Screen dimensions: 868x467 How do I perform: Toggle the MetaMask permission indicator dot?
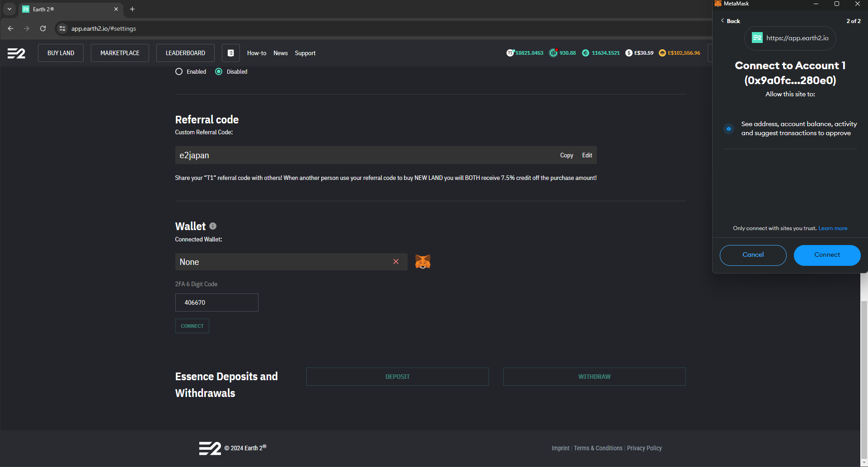point(728,129)
